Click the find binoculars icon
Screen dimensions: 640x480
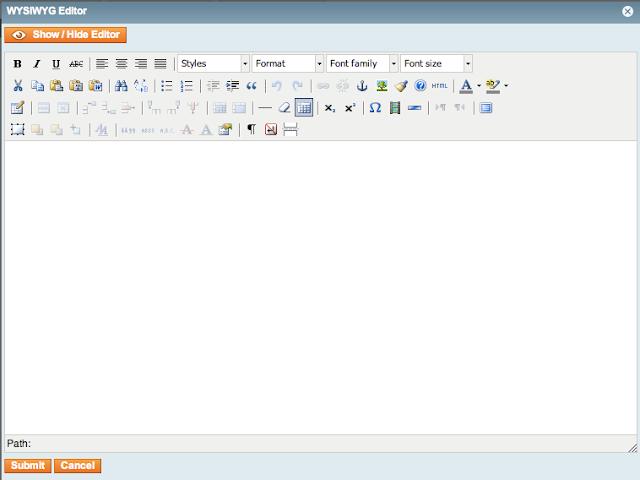[121, 86]
